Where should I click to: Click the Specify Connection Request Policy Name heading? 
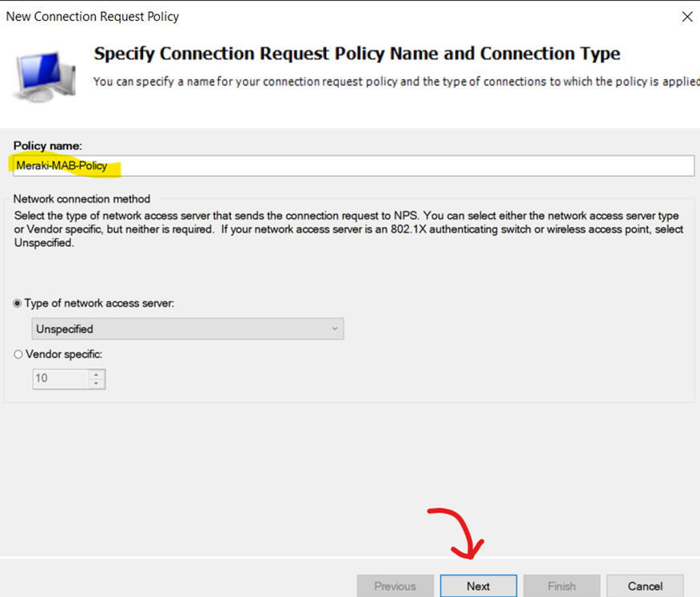[356, 54]
